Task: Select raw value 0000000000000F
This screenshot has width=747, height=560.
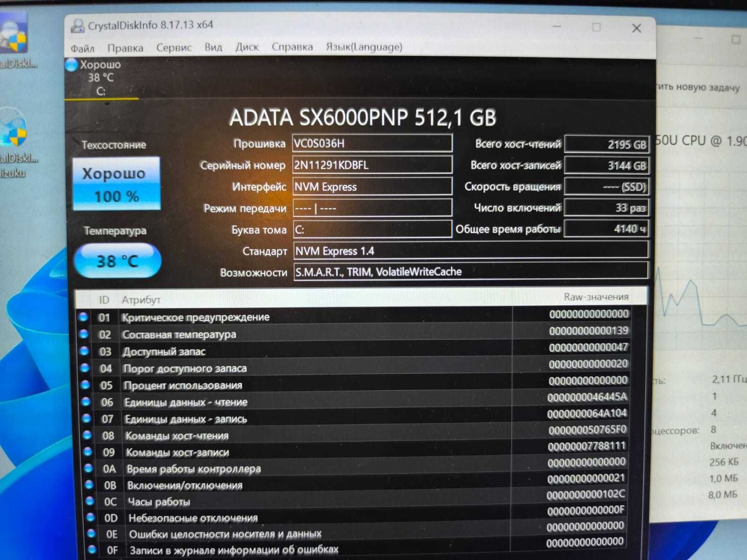Action: point(585,511)
